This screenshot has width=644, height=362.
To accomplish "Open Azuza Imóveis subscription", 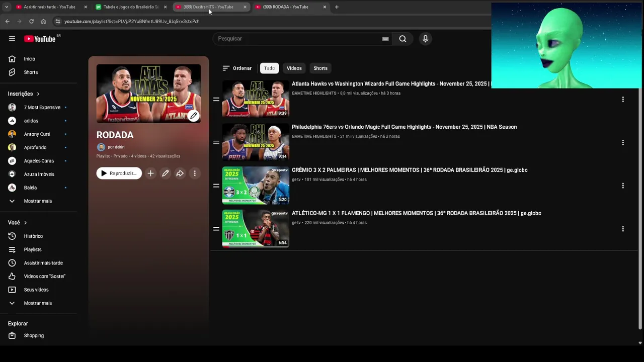I will coord(38,174).
